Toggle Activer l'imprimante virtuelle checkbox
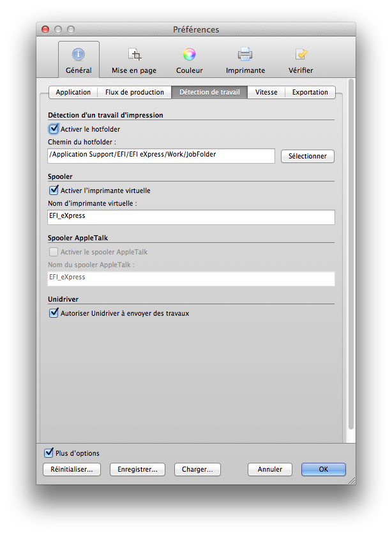 pyautogui.click(x=54, y=190)
